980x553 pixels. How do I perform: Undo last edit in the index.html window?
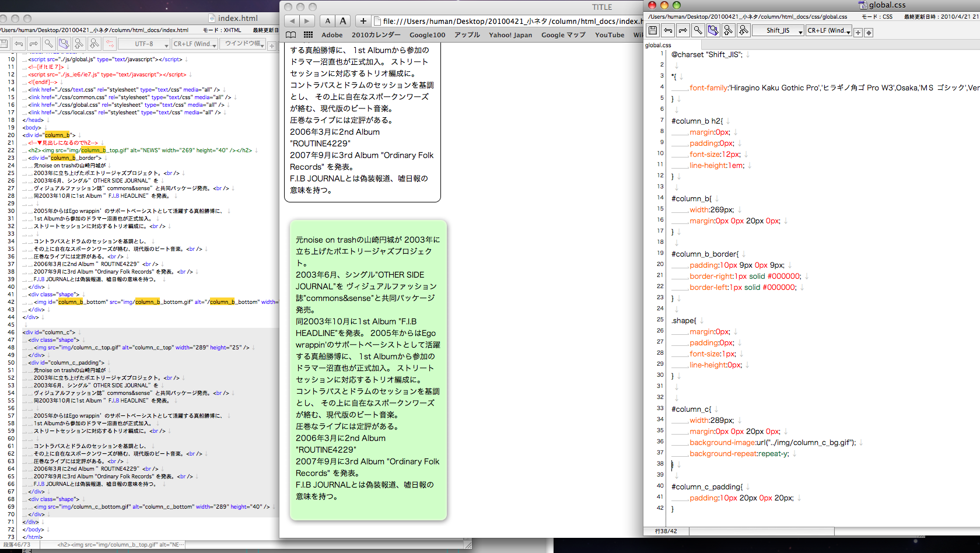pos(19,44)
